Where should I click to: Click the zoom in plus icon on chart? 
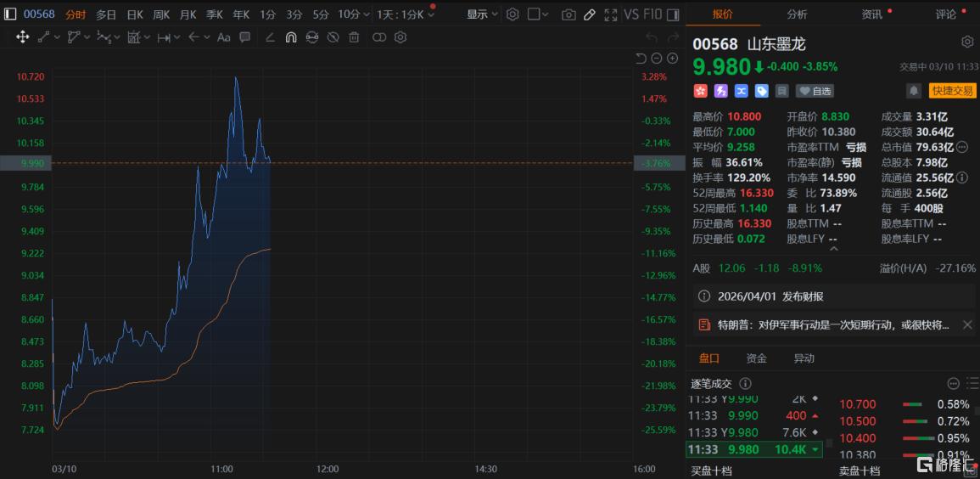pos(673,59)
